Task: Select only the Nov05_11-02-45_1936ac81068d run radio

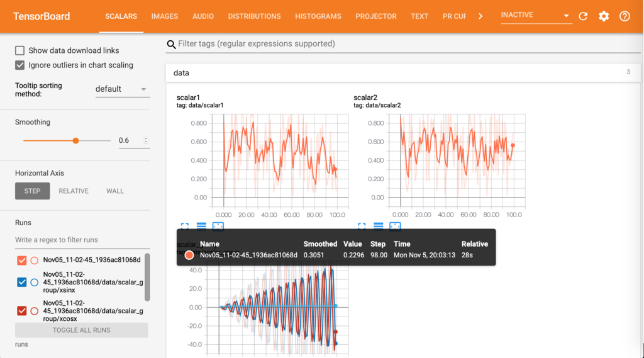Action: (35, 260)
